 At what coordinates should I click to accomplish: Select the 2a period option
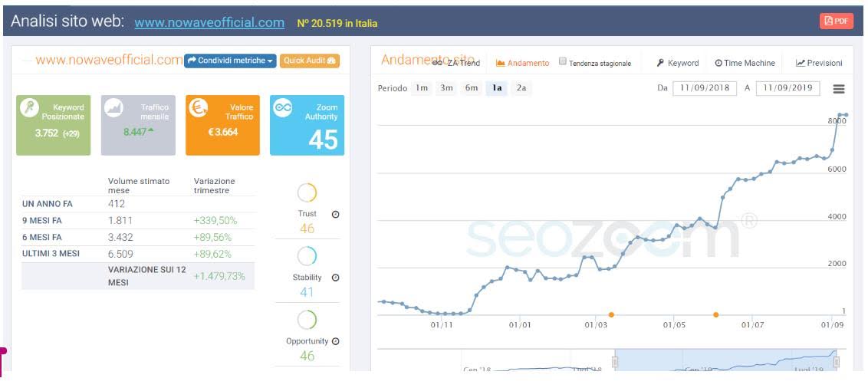(x=521, y=88)
